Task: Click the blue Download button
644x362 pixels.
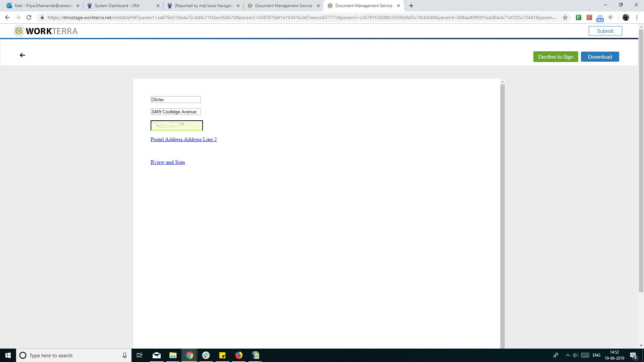Action: click(x=600, y=57)
